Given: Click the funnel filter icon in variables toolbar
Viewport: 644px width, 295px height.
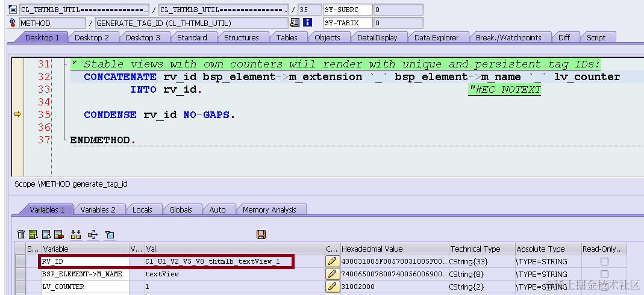Looking at the screenshot, I should (110, 234).
